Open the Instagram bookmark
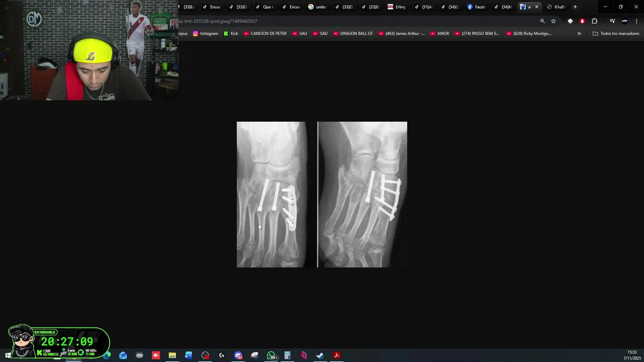Screen dimensions: 644x362 pyautogui.click(x=205, y=34)
